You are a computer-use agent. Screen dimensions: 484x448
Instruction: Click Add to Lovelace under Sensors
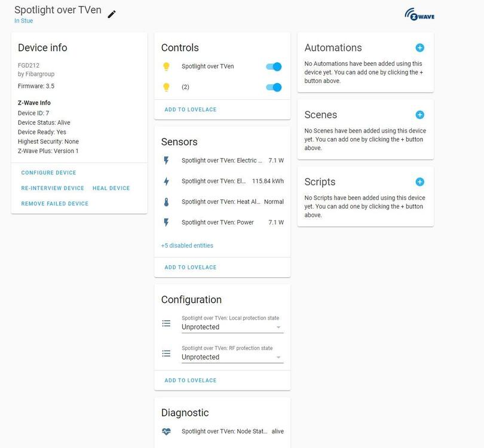(x=191, y=267)
